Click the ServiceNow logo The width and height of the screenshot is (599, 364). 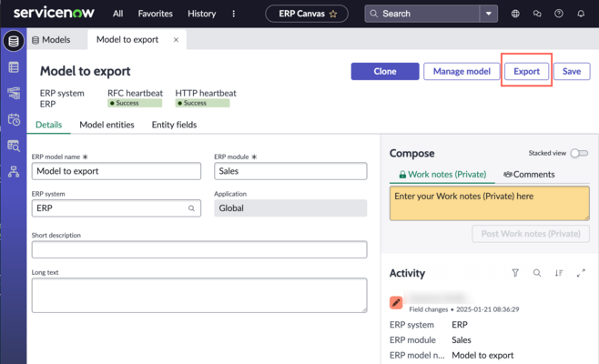pos(54,13)
